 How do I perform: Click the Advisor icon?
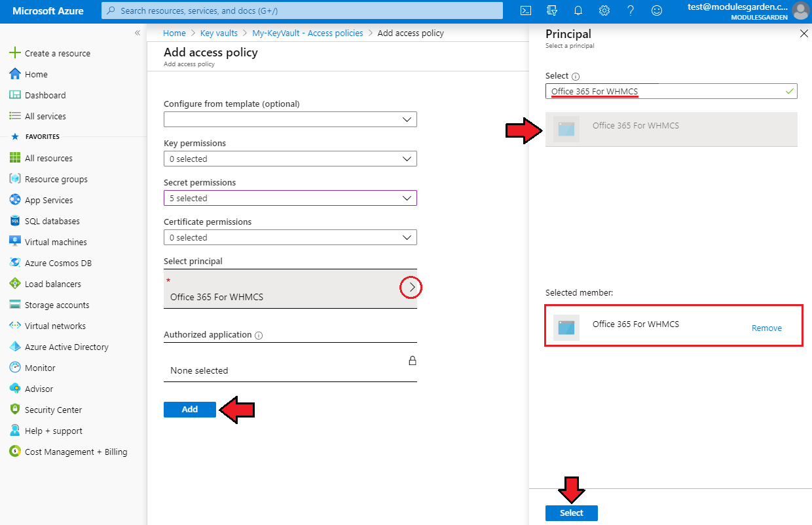(15, 389)
